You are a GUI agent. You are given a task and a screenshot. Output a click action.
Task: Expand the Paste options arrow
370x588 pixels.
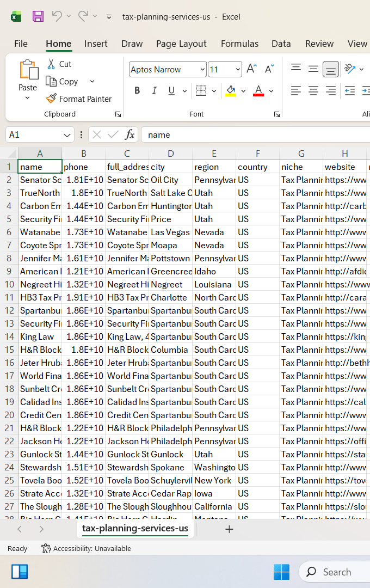(27, 98)
